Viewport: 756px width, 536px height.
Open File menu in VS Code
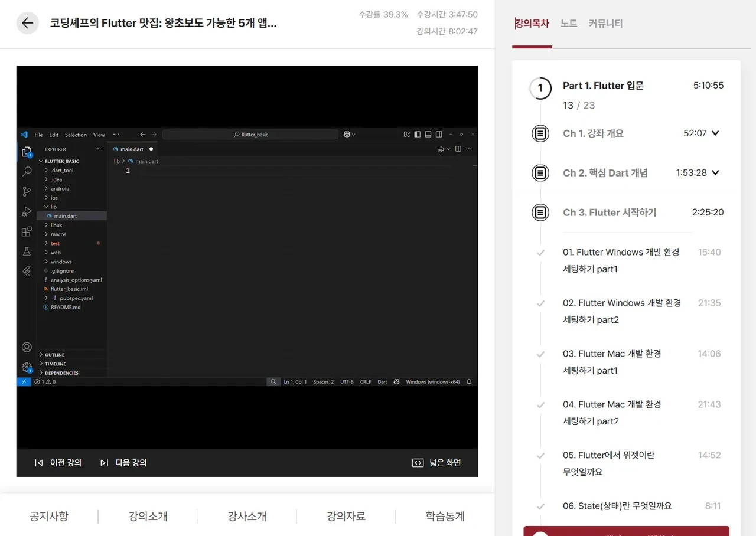click(38, 135)
